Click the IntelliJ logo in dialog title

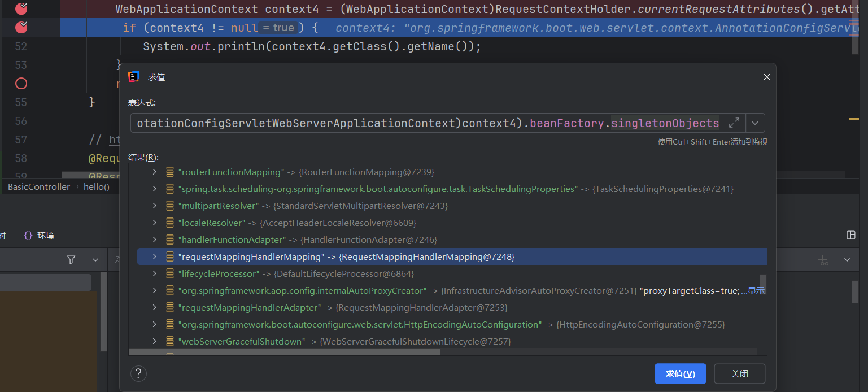tap(134, 77)
